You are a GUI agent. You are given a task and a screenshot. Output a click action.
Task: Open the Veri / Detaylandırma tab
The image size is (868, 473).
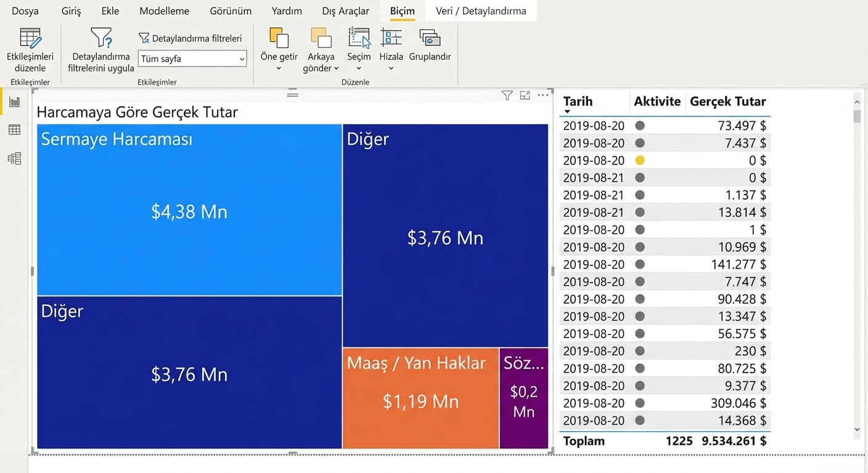coord(481,11)
